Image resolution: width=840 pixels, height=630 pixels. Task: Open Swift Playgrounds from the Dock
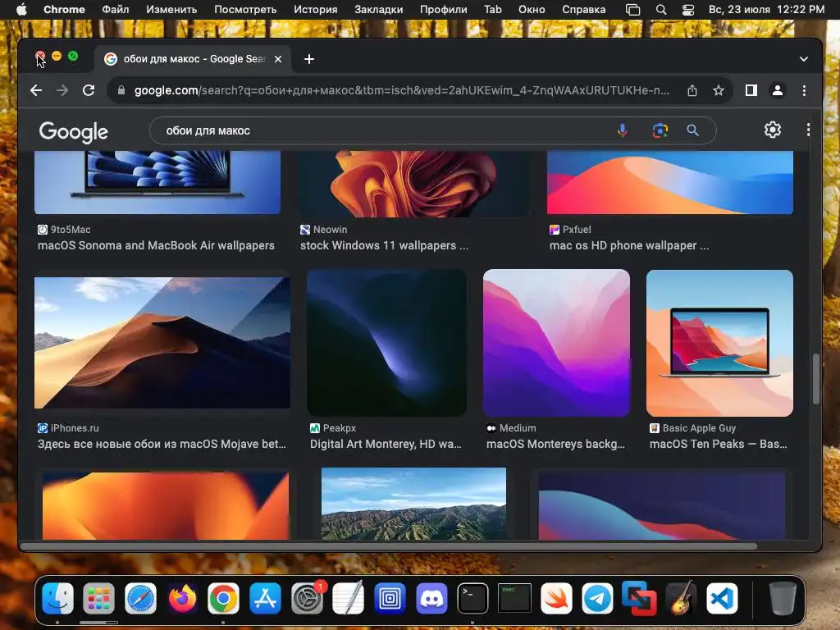556,598
